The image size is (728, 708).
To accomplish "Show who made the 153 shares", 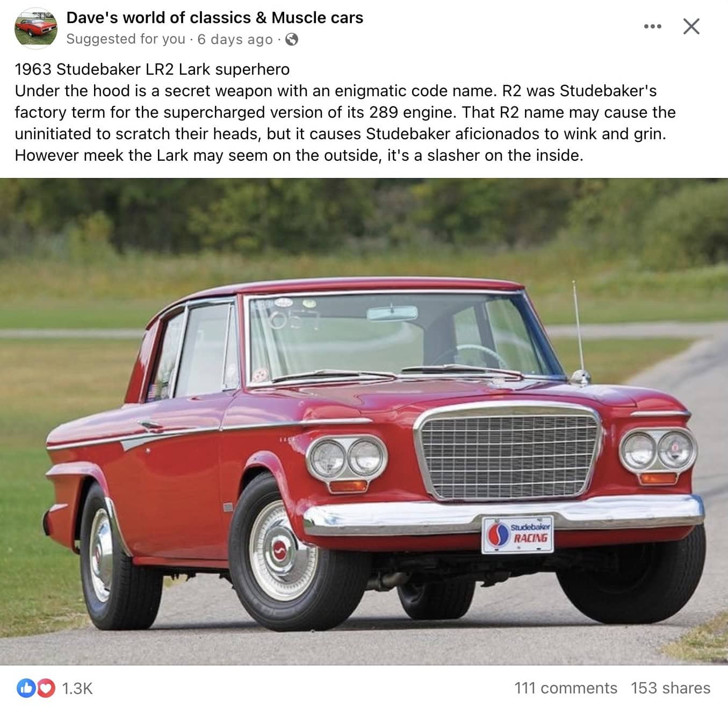I will [x=671, y=688].
